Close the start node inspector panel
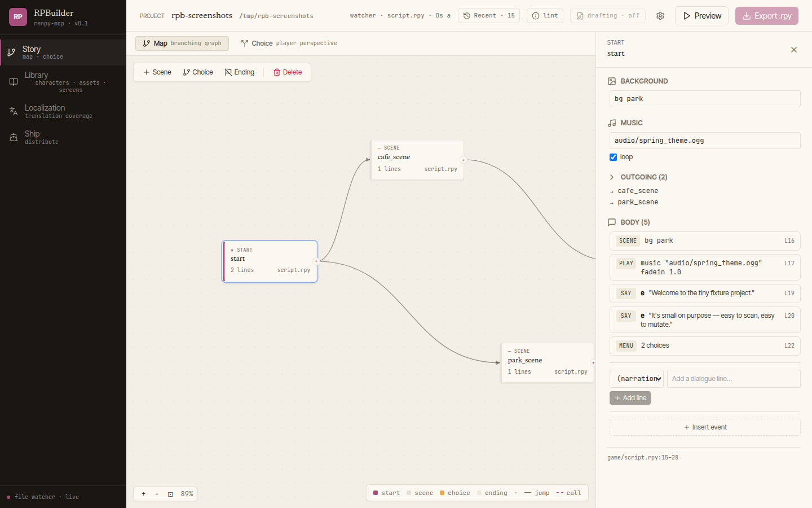 coord(794,50)
